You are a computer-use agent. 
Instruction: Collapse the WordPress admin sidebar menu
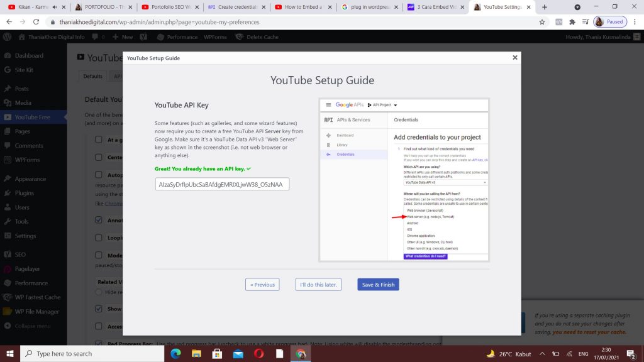coord(28,326)
